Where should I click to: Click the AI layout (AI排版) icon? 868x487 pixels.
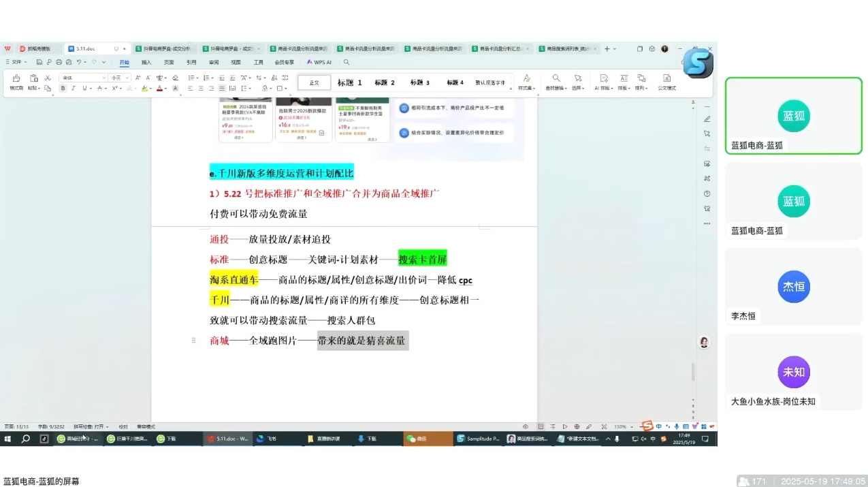pyautogui.click(x=604, y=80)
